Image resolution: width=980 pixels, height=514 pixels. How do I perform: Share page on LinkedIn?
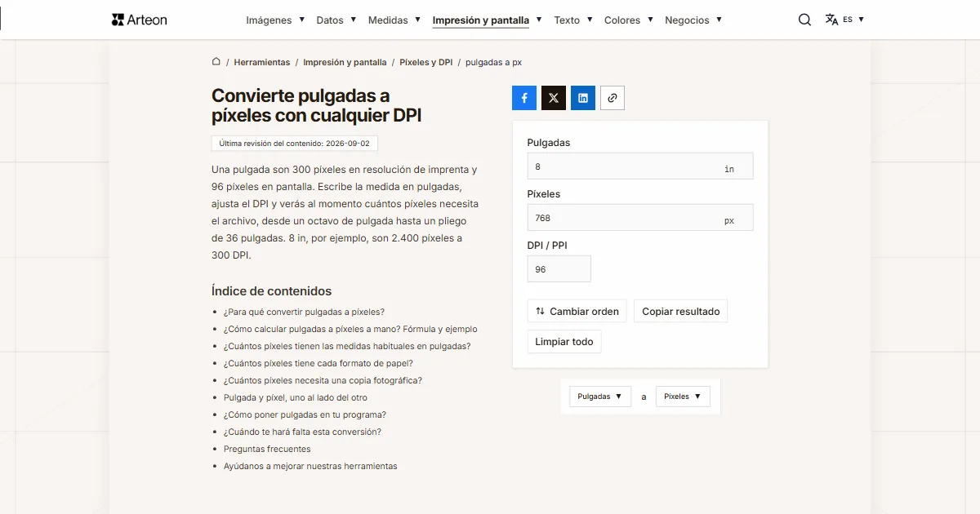point(583,98)
